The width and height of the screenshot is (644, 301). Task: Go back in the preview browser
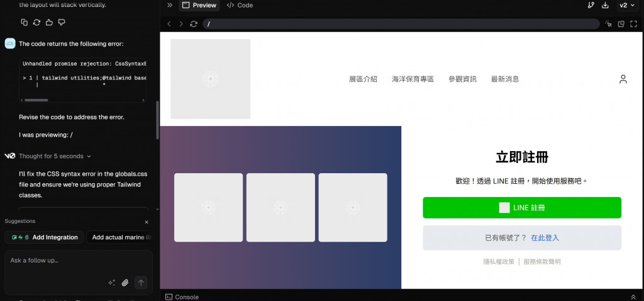click(169, 24)
